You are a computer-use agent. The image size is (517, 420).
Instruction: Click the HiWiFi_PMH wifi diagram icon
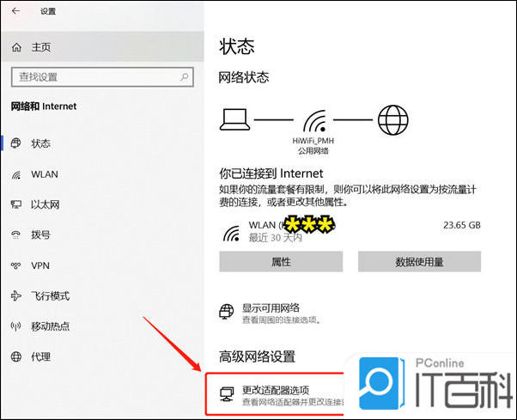[x=315, y=121]
